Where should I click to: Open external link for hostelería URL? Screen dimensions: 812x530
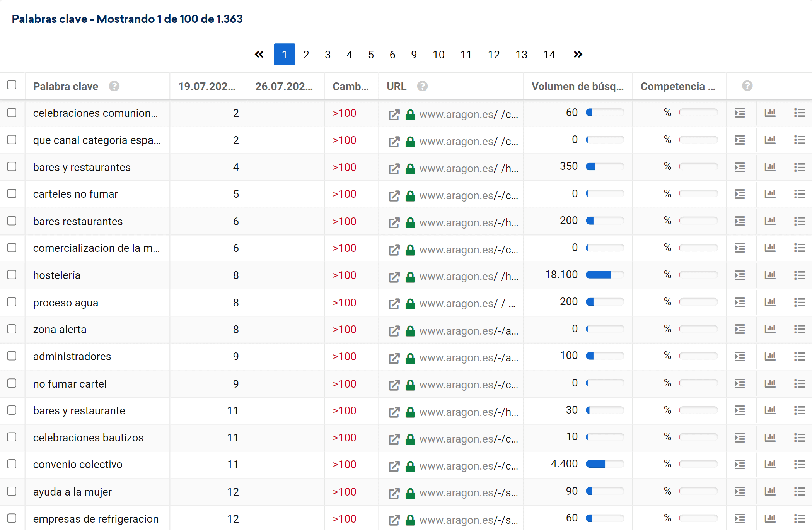tap(394, 277)
